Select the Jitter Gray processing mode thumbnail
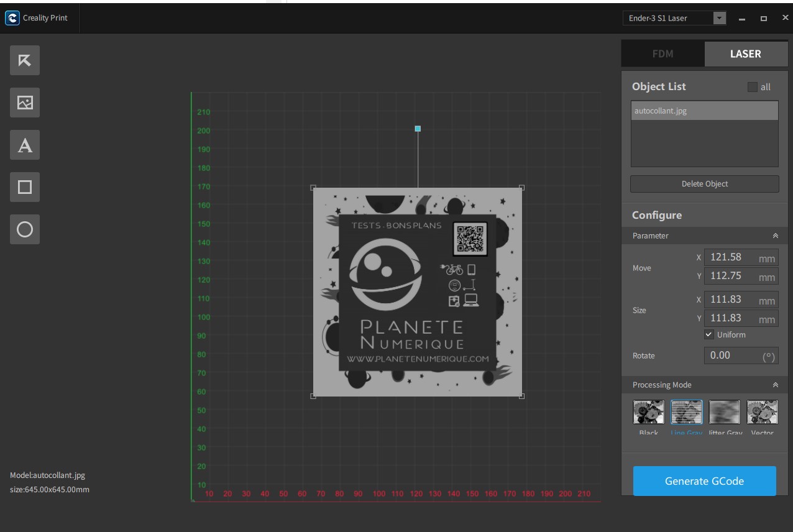The image size is (793, 532). click(x=725, y=412)
